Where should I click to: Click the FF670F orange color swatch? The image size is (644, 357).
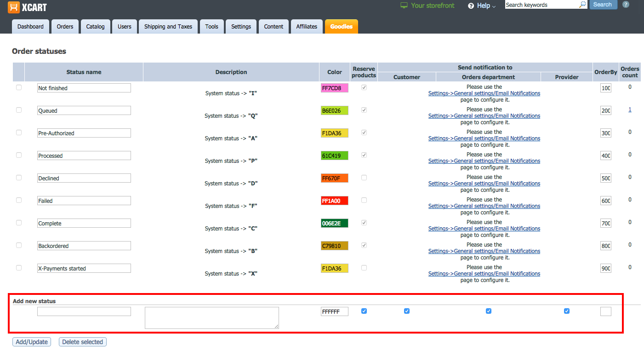[x=335, y=178]
